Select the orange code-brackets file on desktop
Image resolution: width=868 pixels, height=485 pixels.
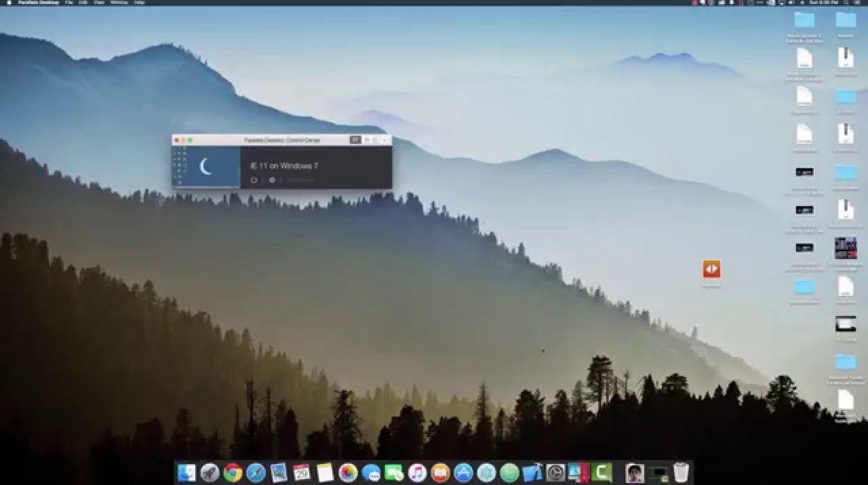coord(711,269)
